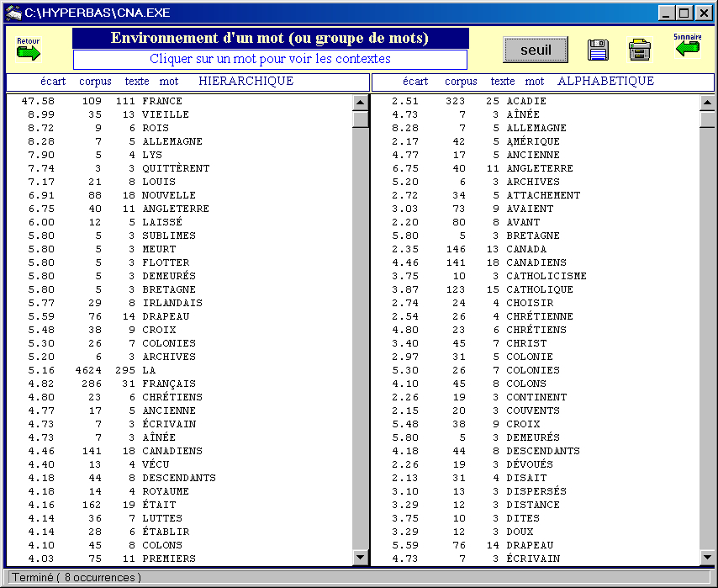
Task: Click the green Retour arrow icon
Action: click(x=29, y=53)
